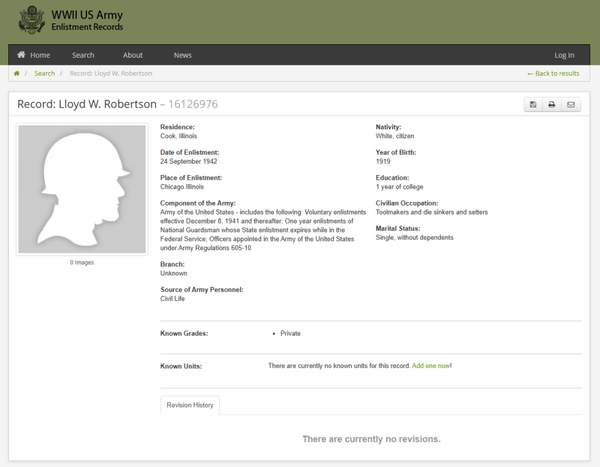Go back to results

pyautogui.click(x=553, y=73)
